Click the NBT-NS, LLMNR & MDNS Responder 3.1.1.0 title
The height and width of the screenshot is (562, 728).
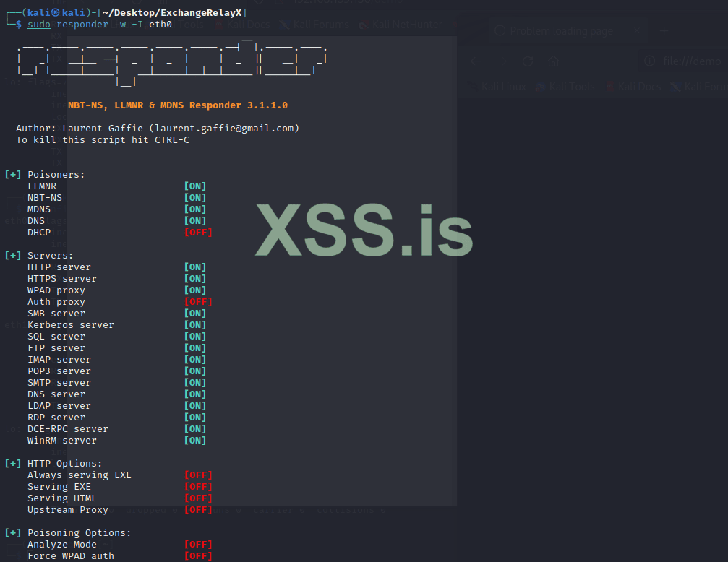pos(178,105)
